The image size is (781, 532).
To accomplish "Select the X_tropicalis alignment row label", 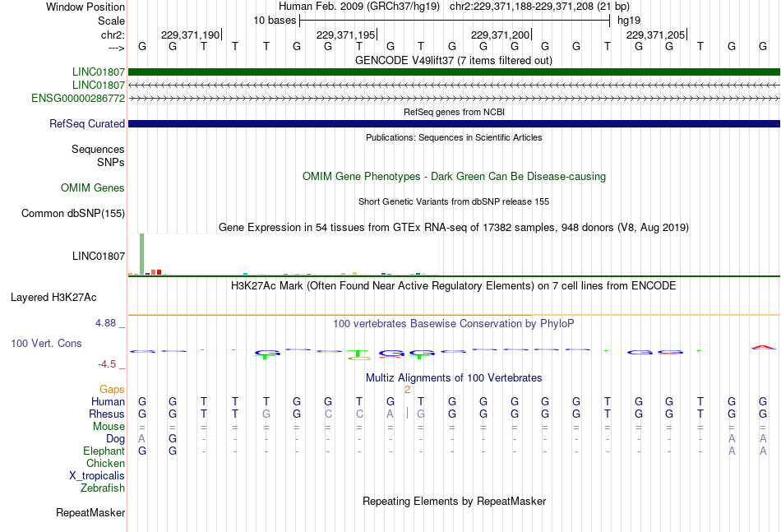I will pos(97,476).
